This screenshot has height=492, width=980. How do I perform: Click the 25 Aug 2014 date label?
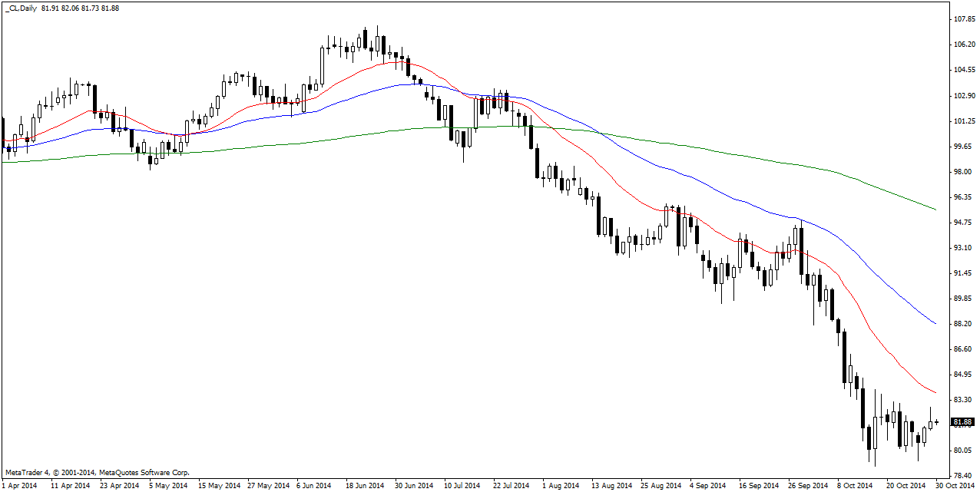[661, 486]
